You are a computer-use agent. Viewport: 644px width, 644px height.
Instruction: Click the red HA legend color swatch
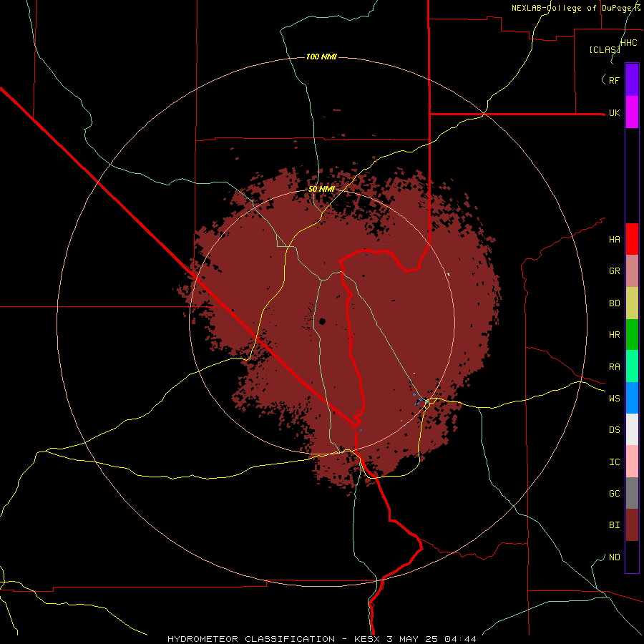(632, 239)
